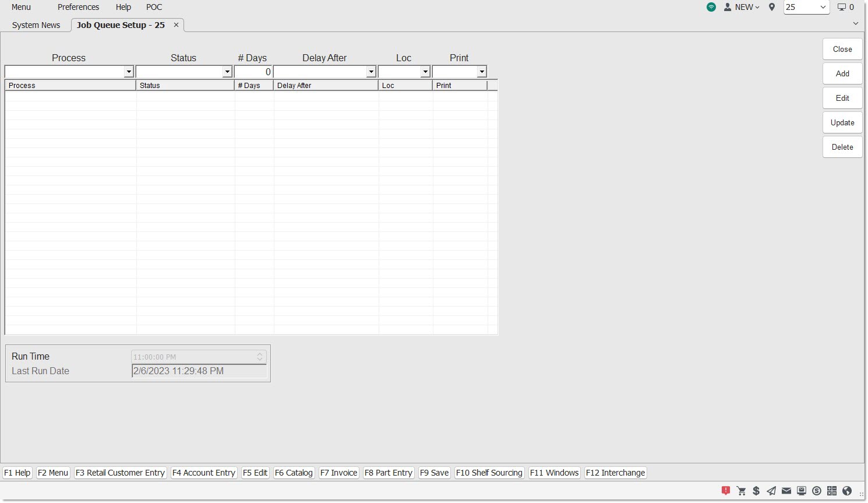The width and height of the screenshot is (868, 503).
Task: Click the # Days input field
Action: 253,72
